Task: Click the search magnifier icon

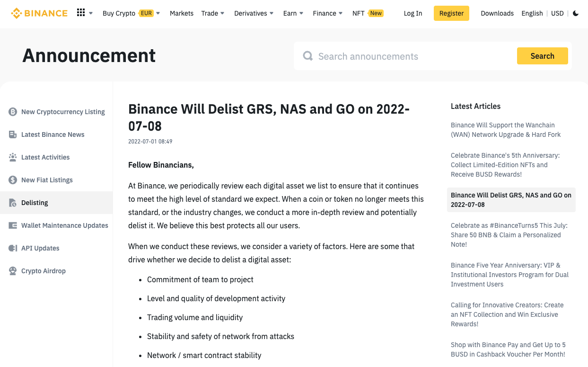Action: click(308, 56)
